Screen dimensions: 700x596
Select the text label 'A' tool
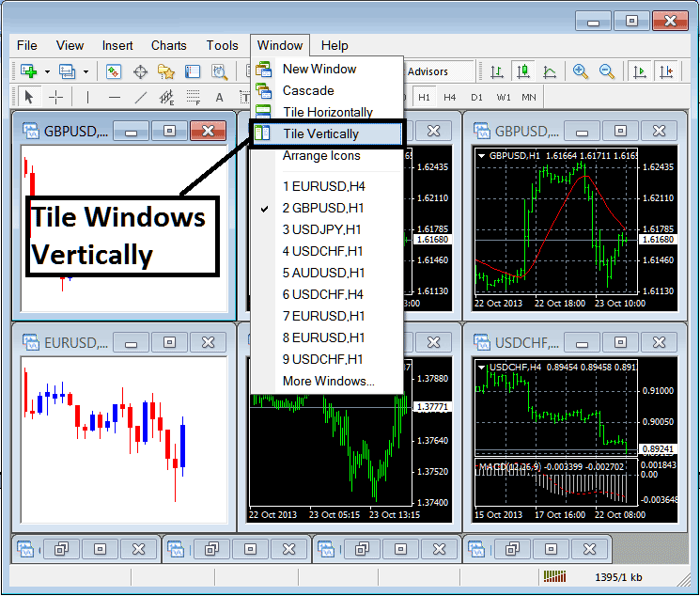219,97
